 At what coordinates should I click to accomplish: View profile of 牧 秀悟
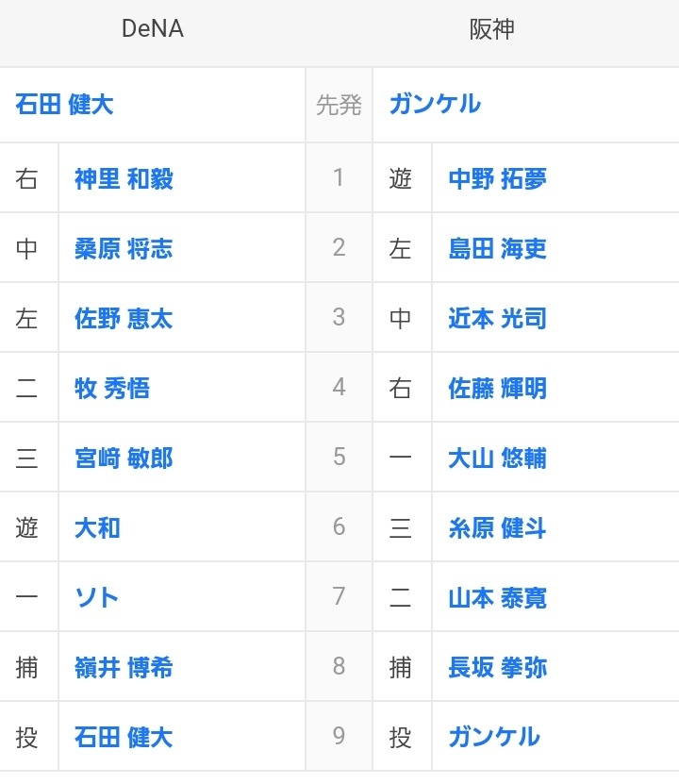click(112, 388)
